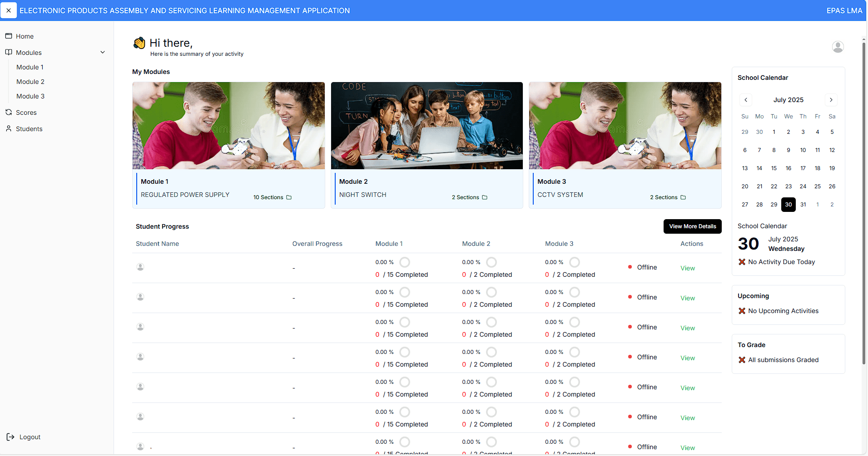Go to next month in calendar
The width and height of the screenshot is (868, 456).
[831, 100]
